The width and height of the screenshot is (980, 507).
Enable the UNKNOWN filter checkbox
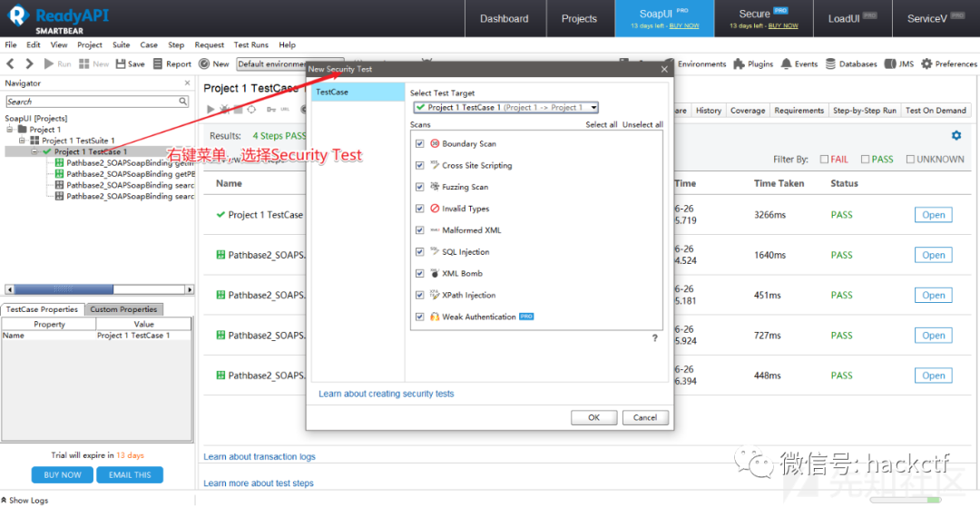coord(910,160)
